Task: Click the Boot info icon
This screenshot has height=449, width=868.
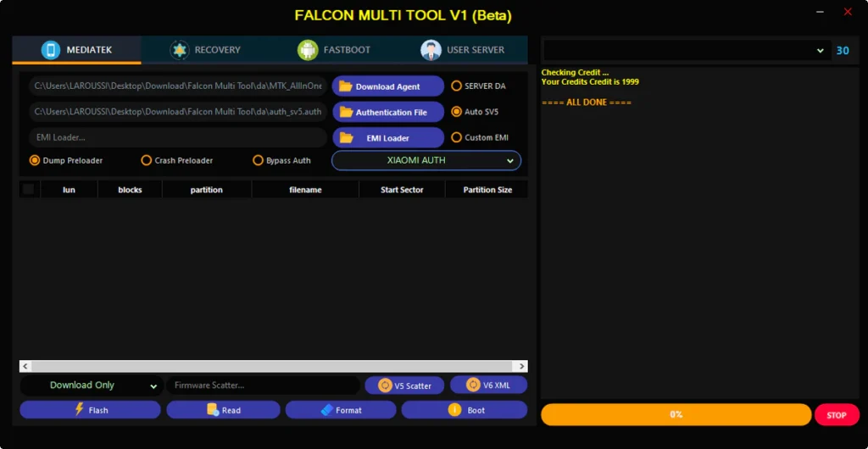Action: click(x=454, y=410)
